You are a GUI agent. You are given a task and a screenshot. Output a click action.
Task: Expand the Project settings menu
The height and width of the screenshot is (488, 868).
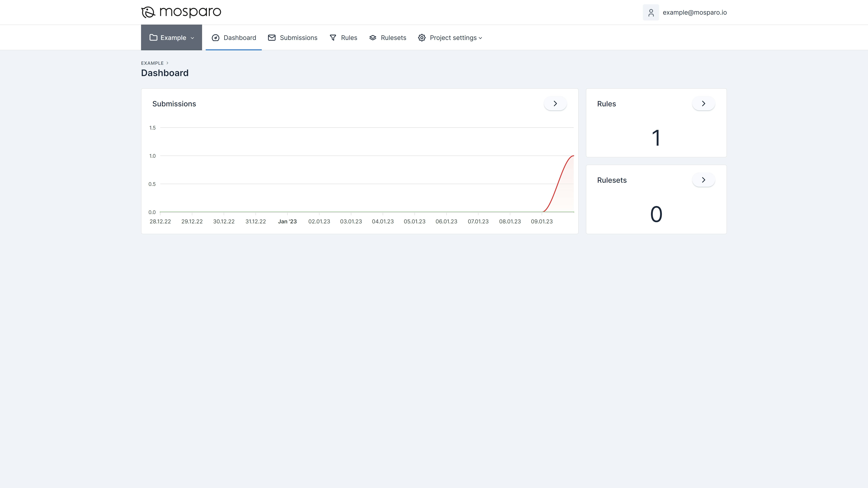click(x=450, y=38)
